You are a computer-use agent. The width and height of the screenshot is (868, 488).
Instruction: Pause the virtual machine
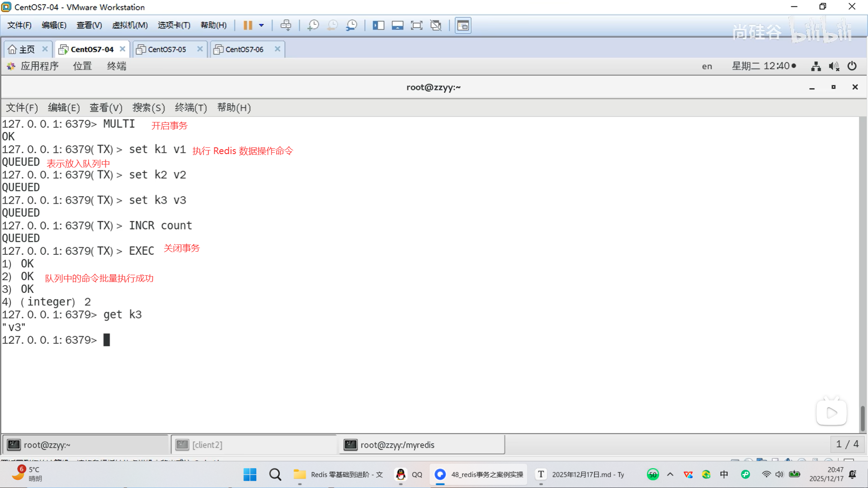point(248,25)
